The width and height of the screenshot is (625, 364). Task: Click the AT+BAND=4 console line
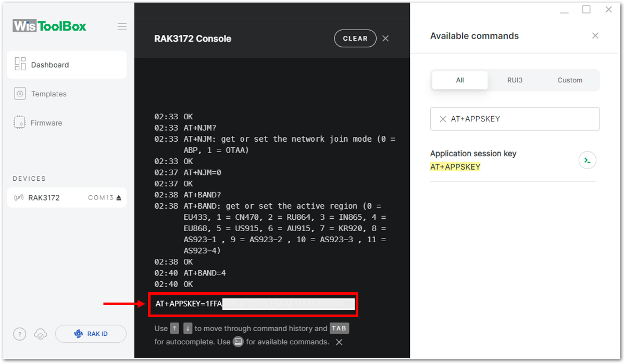pos(205,273)
